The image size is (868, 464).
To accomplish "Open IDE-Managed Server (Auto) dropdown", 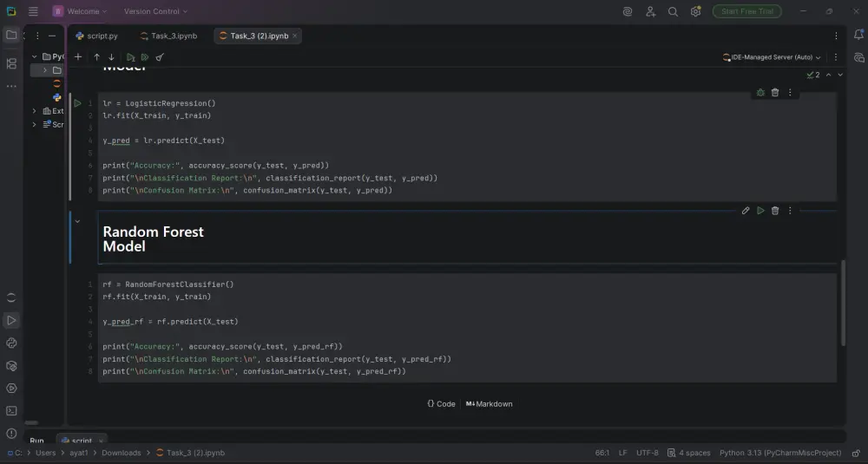I will (x=772, y=57).
